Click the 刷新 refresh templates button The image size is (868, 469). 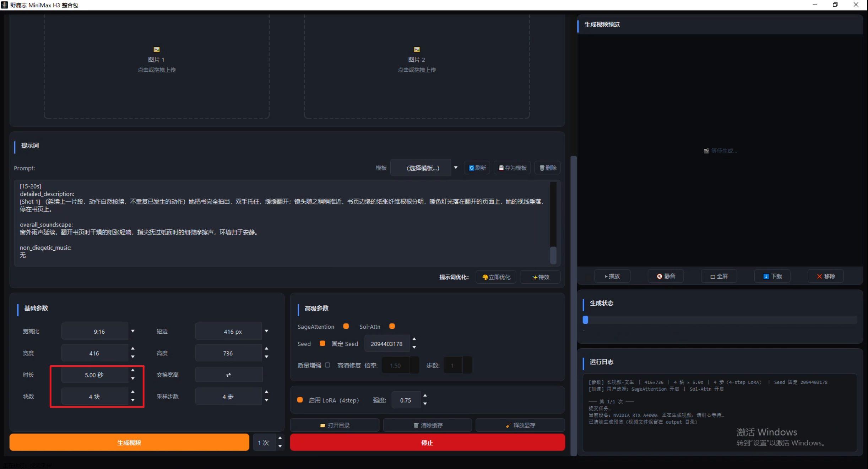pyautogui.click(x=477, y=168)
